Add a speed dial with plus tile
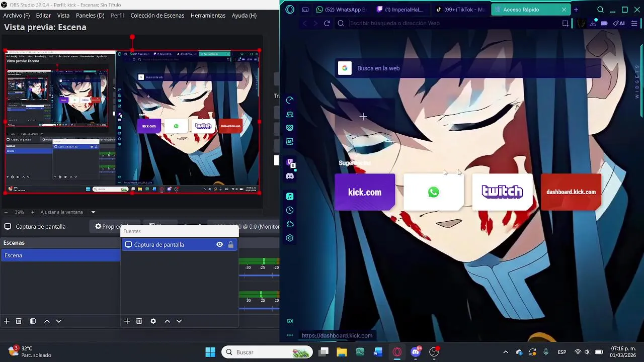644x362 pixels. click(x=363, y=117)
